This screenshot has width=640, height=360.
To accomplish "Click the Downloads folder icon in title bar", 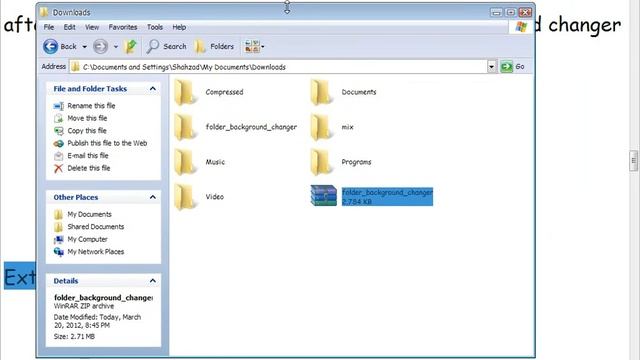I will [44, 12].
